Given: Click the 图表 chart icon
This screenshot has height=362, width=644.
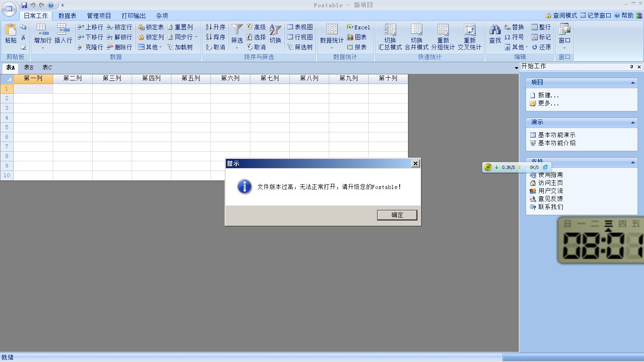Looking at the screenshot, I should 357,37.
